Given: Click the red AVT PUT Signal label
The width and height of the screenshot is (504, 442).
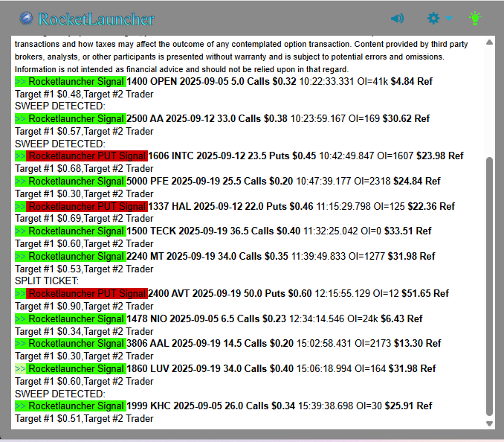Looking at the screenshot, I should (x=86, y=294).
